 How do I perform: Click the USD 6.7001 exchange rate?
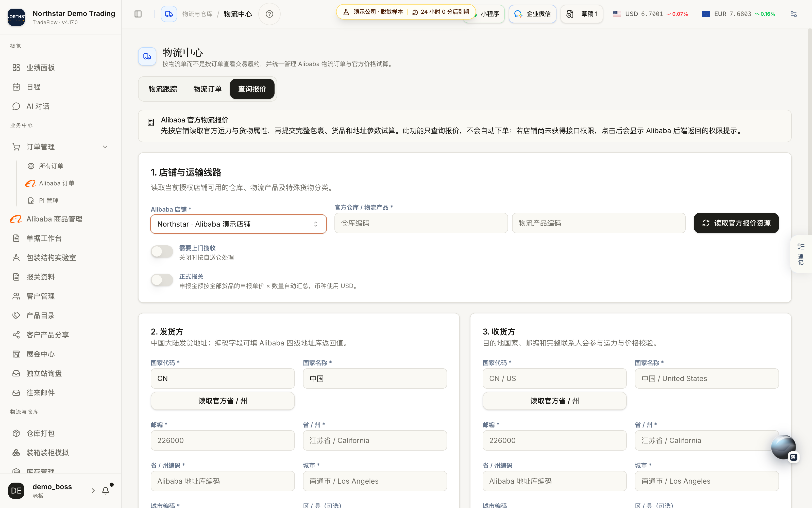[x=650, y=14]
